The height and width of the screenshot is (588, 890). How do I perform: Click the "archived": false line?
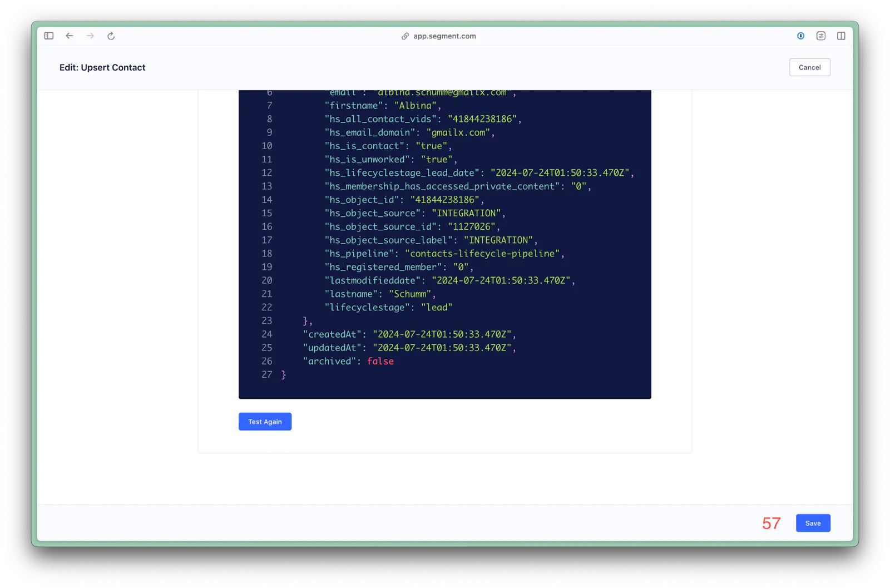[348, 362]
